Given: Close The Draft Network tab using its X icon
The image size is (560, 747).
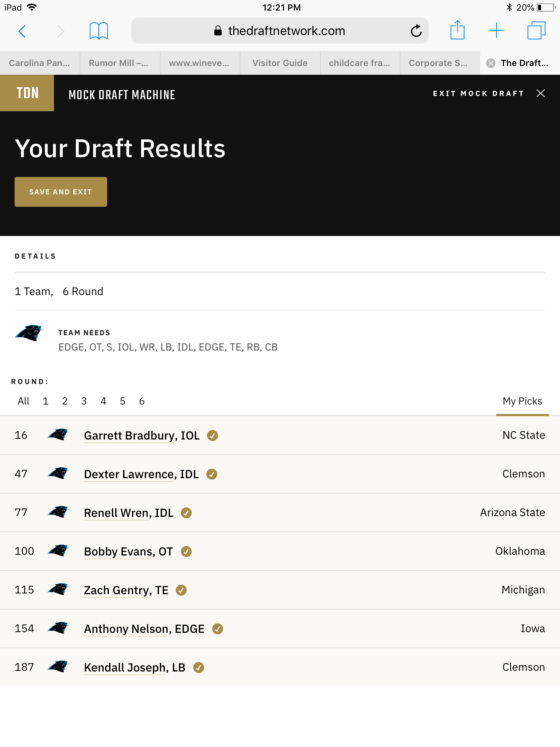Looking at the screenshot, I should pos(491,63).
